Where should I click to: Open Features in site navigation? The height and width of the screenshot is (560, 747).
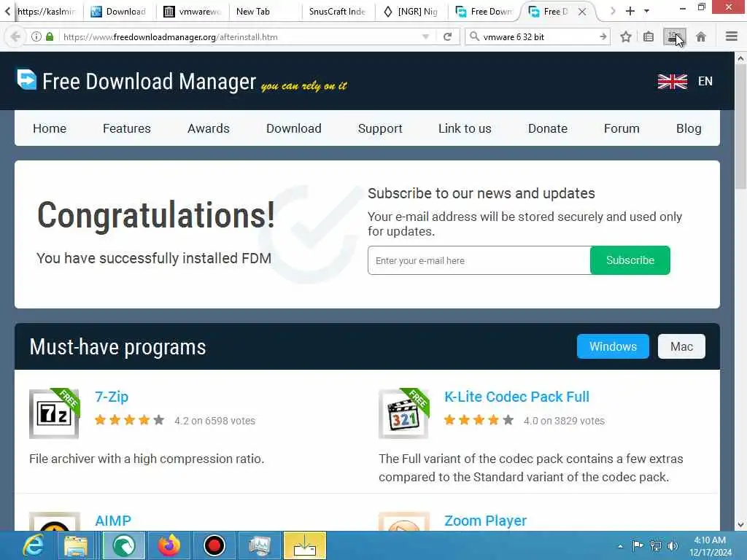127,128
